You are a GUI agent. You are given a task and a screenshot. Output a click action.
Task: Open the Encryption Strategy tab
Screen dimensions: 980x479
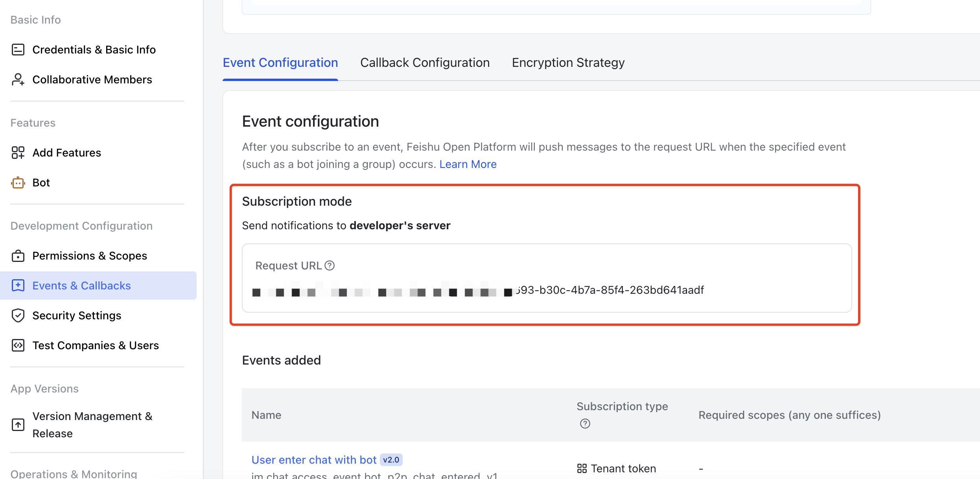(568, 63)
